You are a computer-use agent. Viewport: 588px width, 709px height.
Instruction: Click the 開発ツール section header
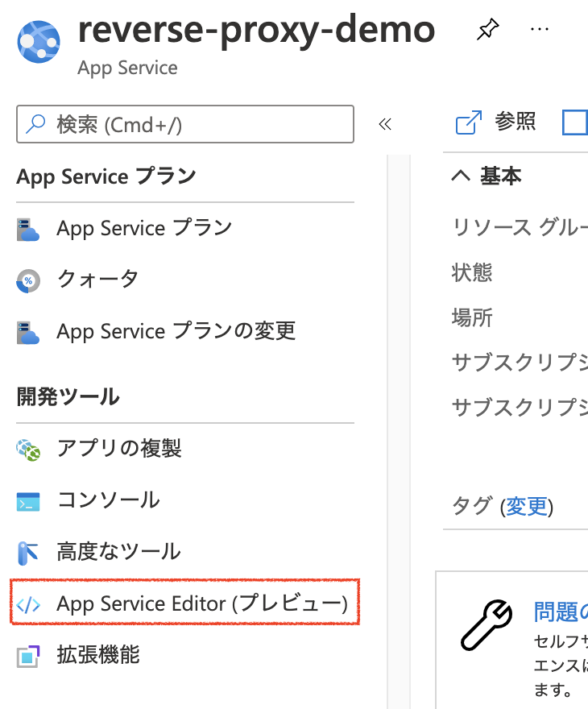[x=68, y=396]
